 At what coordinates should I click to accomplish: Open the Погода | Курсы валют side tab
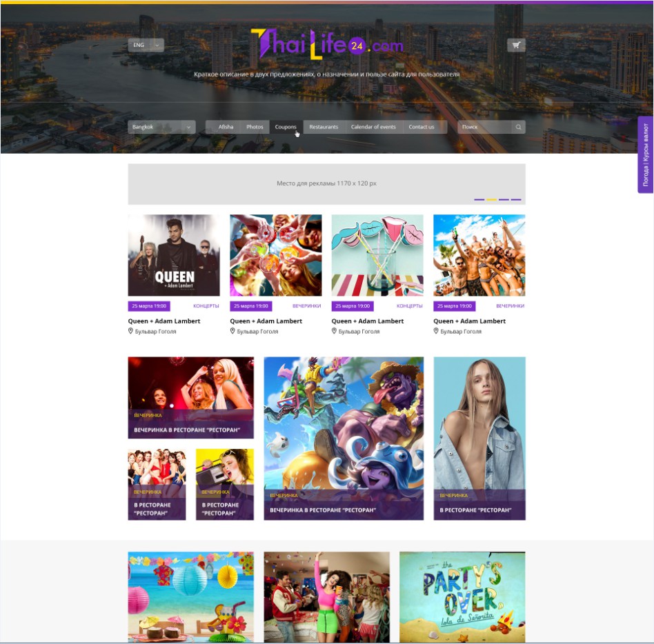tap(645, 154)
